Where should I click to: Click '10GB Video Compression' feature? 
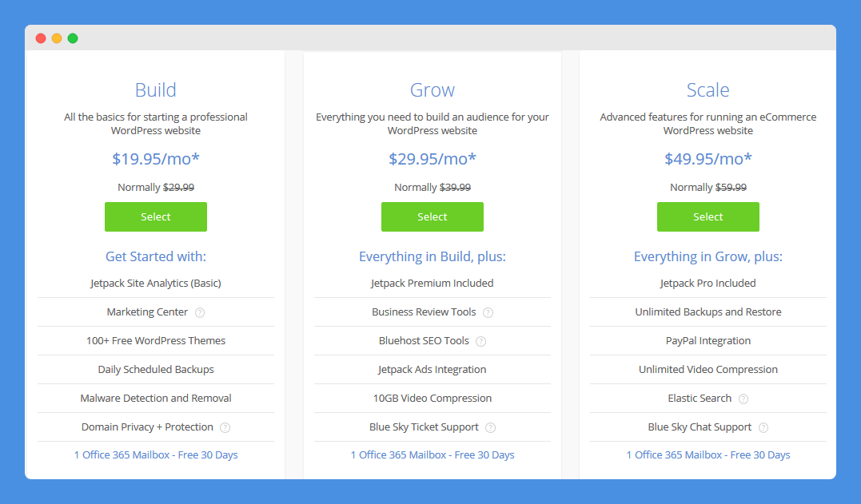[x=432, y=398]
